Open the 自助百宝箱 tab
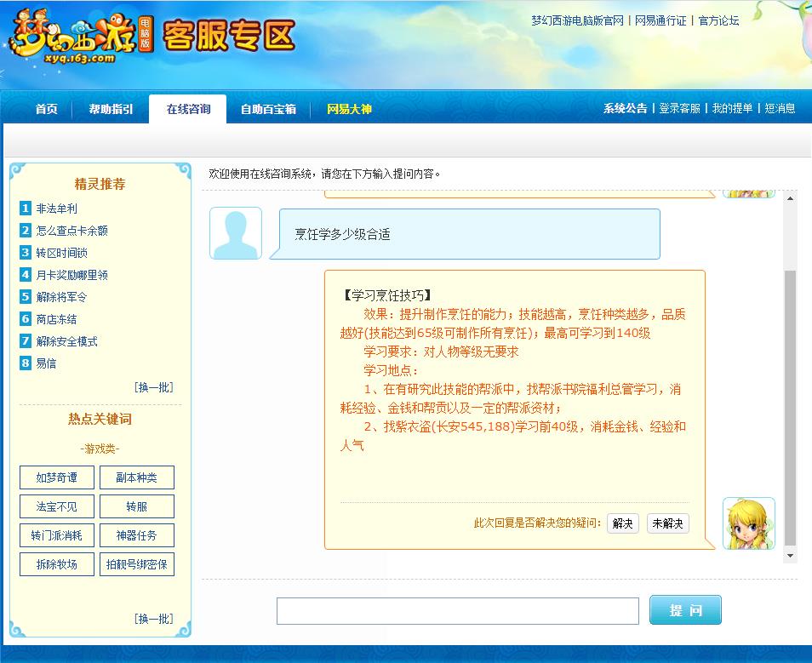812x663 pixels. click(x=267, y=109)
